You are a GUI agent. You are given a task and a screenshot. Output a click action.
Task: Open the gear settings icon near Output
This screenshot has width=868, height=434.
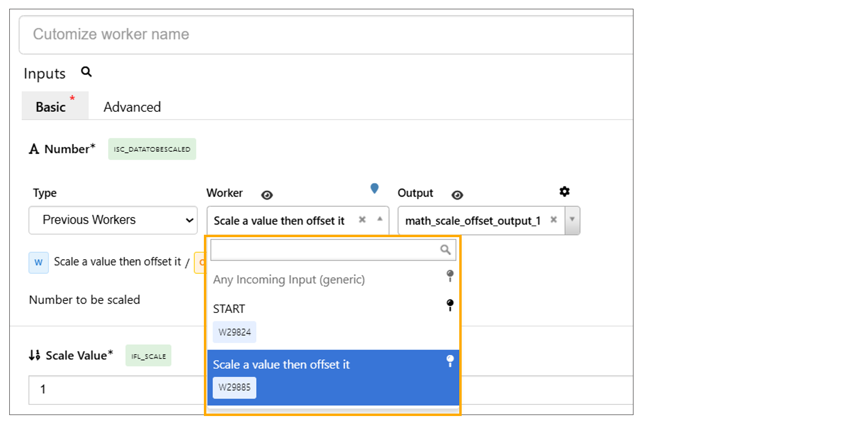coord(564,191)
